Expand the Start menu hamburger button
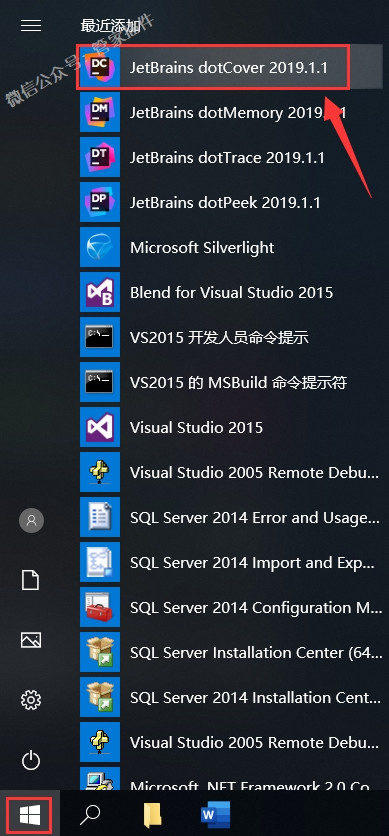 [31, 25]
